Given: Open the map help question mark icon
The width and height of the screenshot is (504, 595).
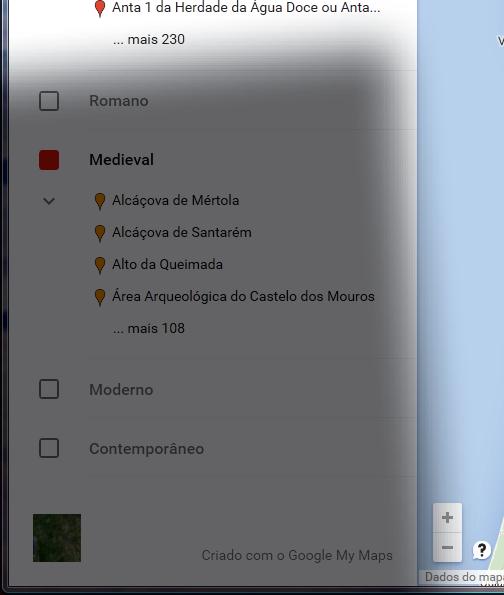Looking at the screenshot, I should point(482,550).
